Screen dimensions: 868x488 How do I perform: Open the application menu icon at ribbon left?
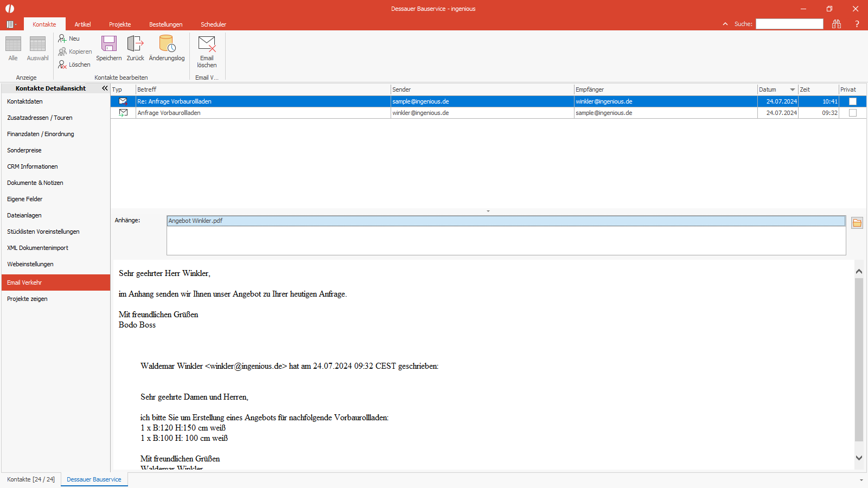point(11,24)
